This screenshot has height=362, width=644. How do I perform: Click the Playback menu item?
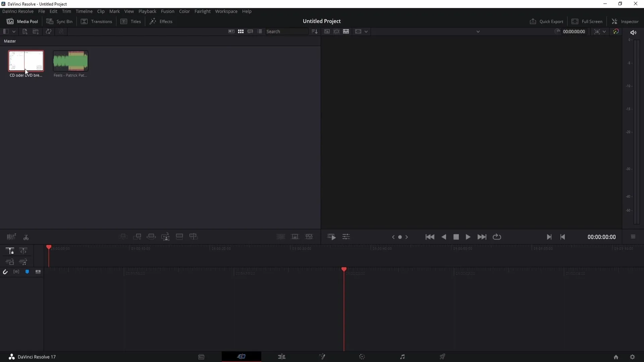point(147,11)
